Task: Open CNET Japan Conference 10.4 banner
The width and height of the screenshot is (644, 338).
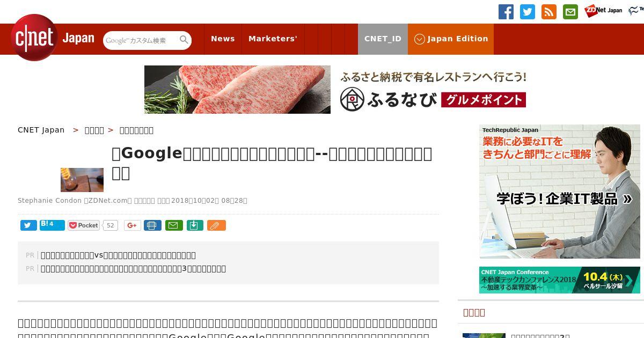Action: coord(560,280)
